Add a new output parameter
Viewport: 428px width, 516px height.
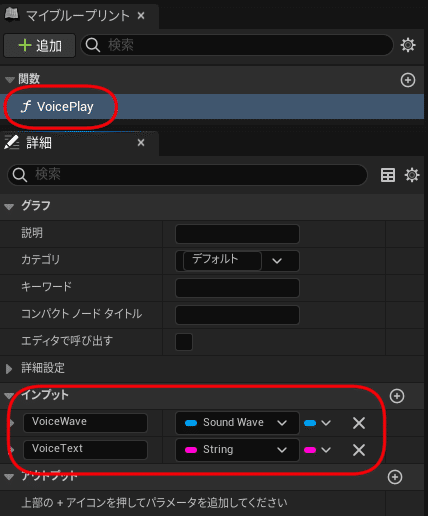coord(395,477)
